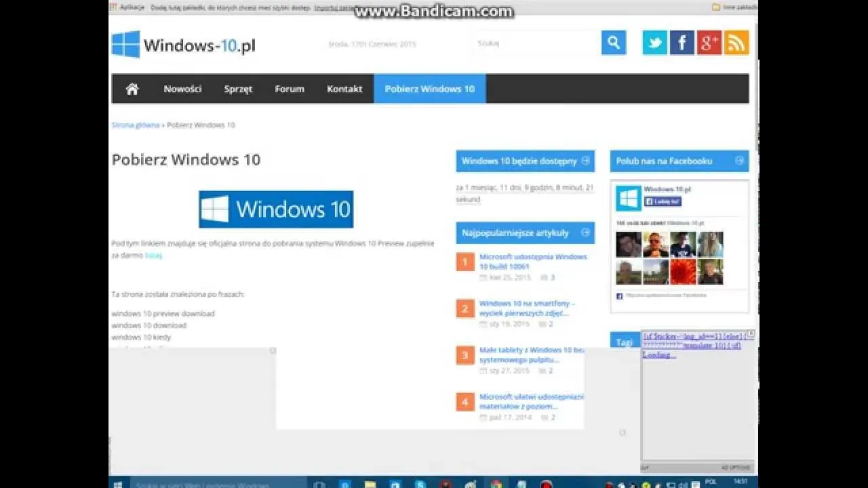Open the Twitter social icon
This screenshot has height=488, width=868.
(x=654, y=43)
